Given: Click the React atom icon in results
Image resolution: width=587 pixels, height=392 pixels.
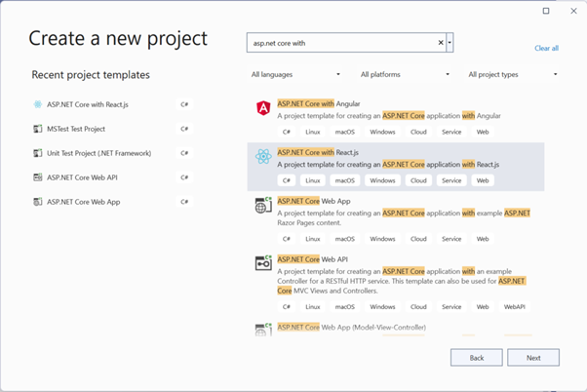Looking at the screenshot, I should (x=263, y=156).
